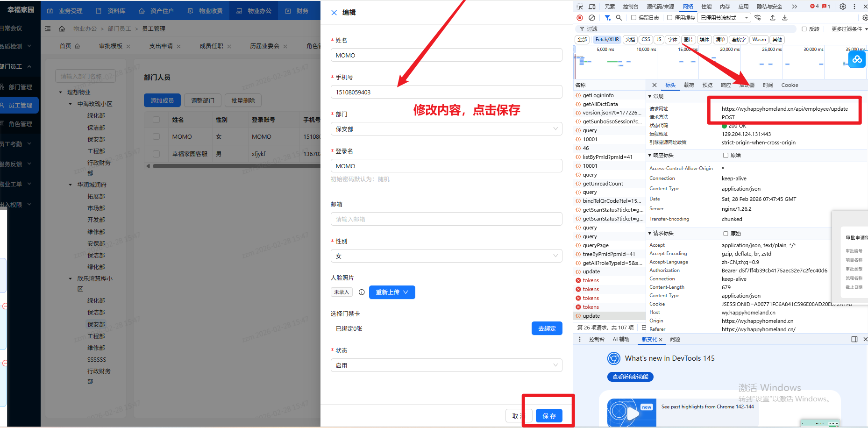
Task: Clear the network log
Action: (592, 18)
